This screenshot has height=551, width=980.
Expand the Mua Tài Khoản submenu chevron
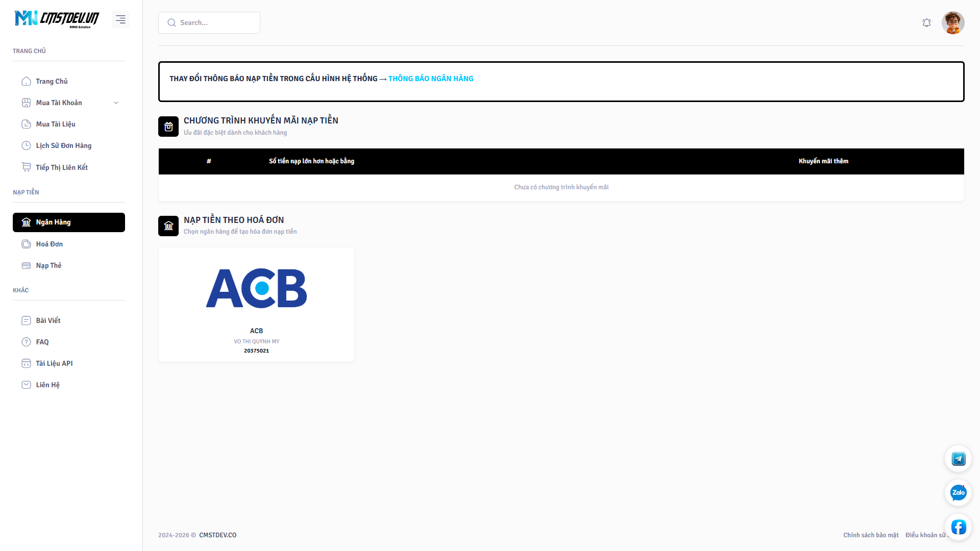116,103
